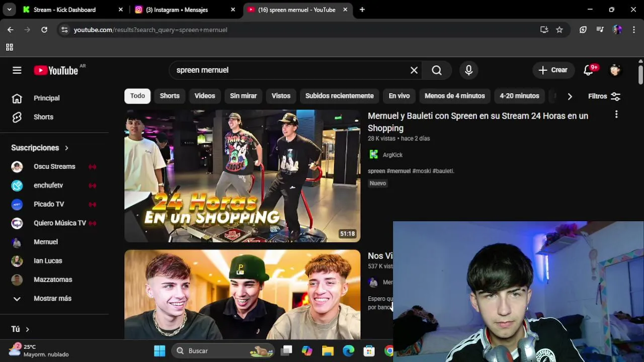The height and width of the screenshot is (362, 644).
Task: Select the 4-20 minutos chip
Action: coord(519,96)
